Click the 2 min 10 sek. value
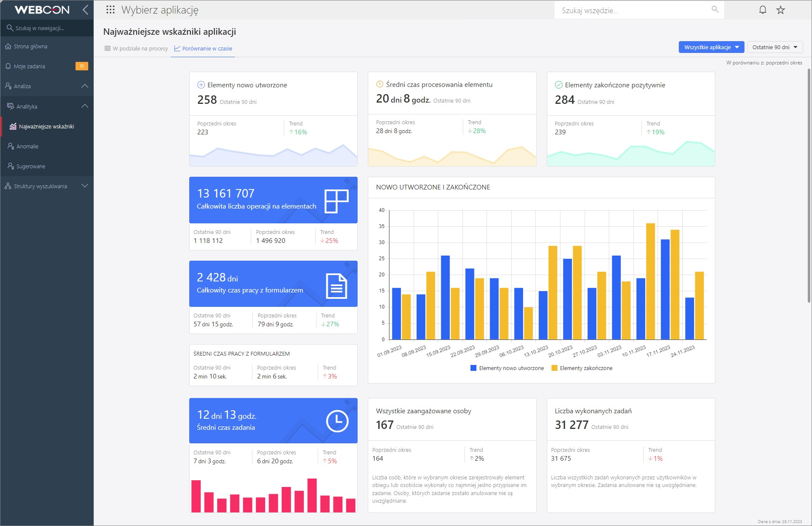Image resolution: width=812 pixels, height=526 pixels. [210, 376]
